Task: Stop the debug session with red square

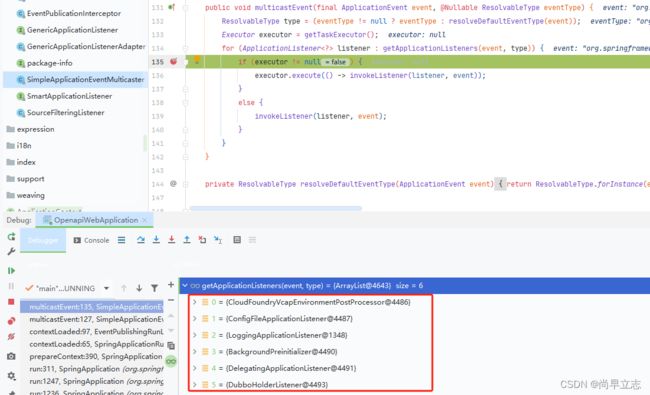Action: [x=11, y=302]
